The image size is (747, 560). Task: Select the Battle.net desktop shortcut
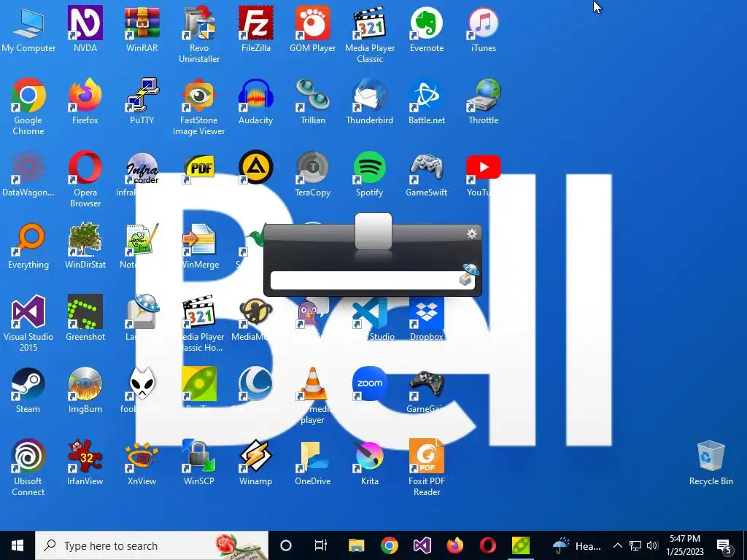(x=426, y=102)
